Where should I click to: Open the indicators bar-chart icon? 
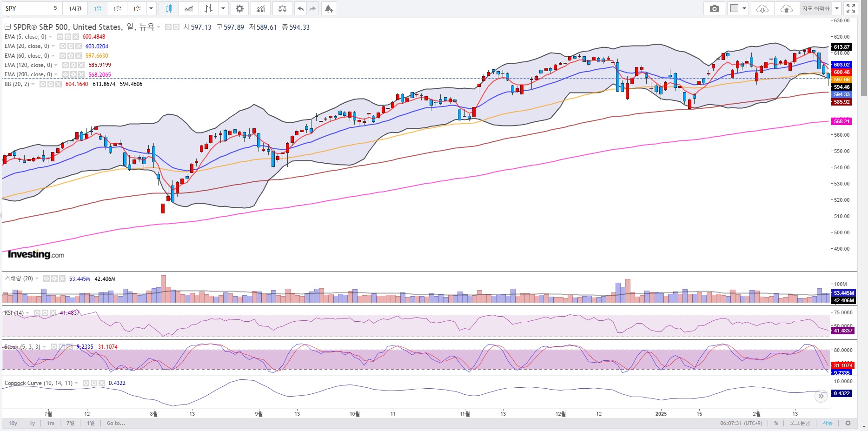261,8
